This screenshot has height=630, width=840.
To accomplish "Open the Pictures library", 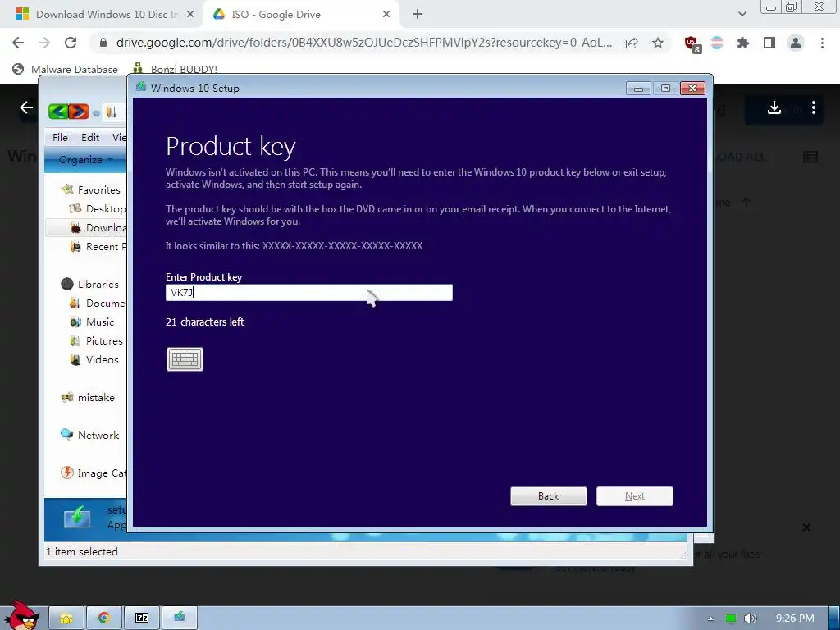I will click(x=97, y=340).
